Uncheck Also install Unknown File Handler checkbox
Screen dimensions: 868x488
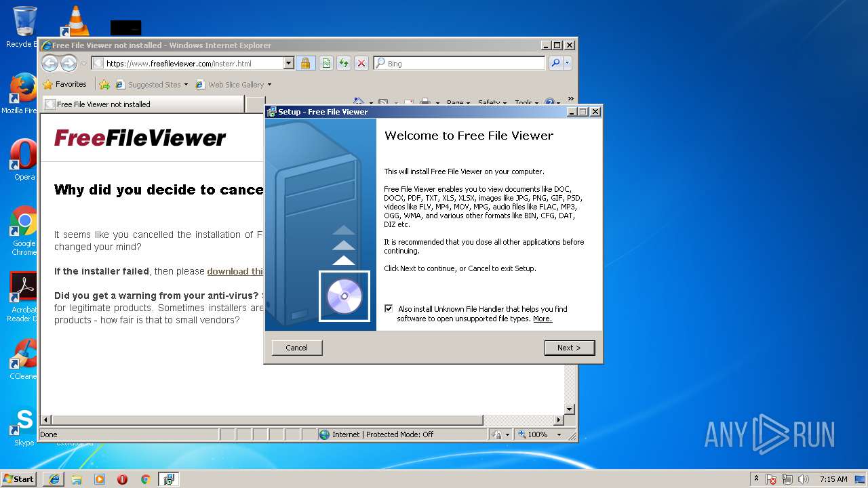coord(389,308)
